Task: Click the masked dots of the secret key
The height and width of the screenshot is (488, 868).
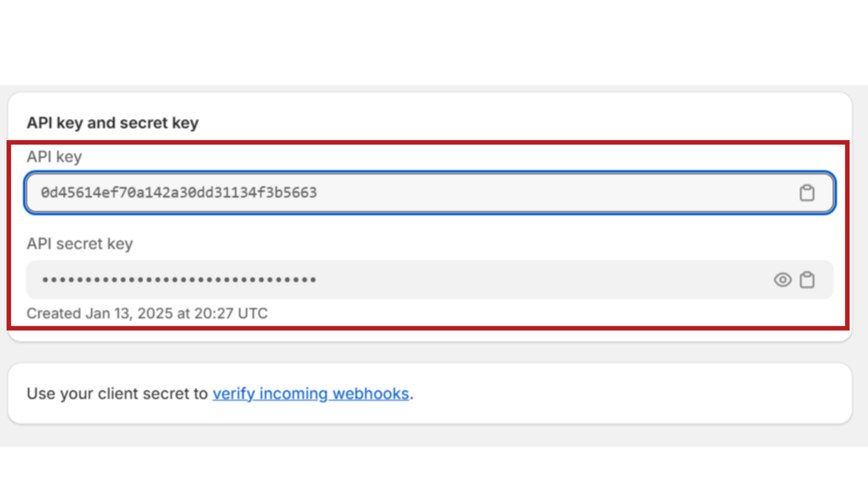Action: [x=179, y=280]
